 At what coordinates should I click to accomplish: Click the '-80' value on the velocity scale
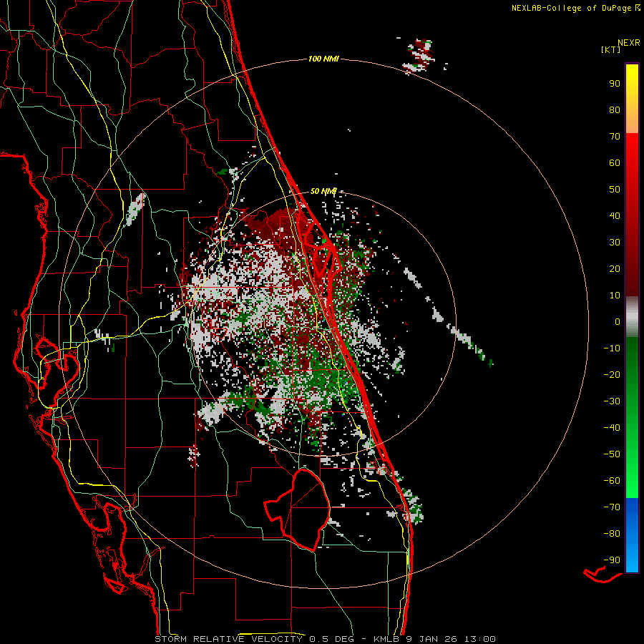pyautogui.click(x=612, y=534)
